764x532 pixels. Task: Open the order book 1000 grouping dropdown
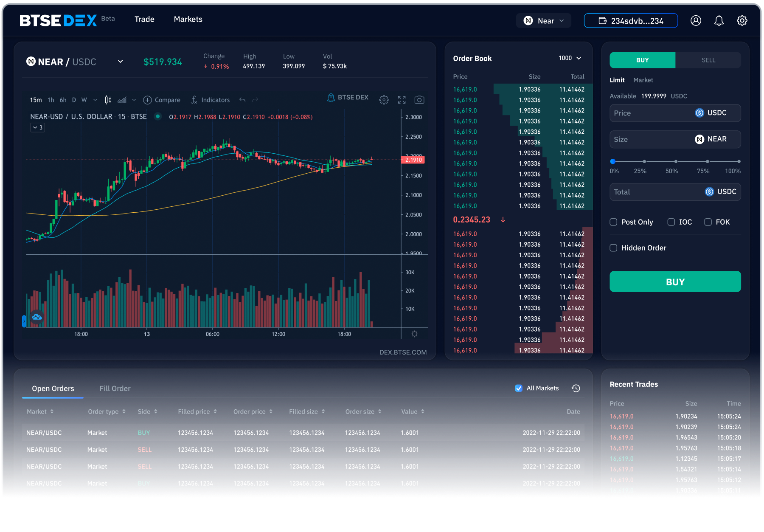tap(570, 58)
